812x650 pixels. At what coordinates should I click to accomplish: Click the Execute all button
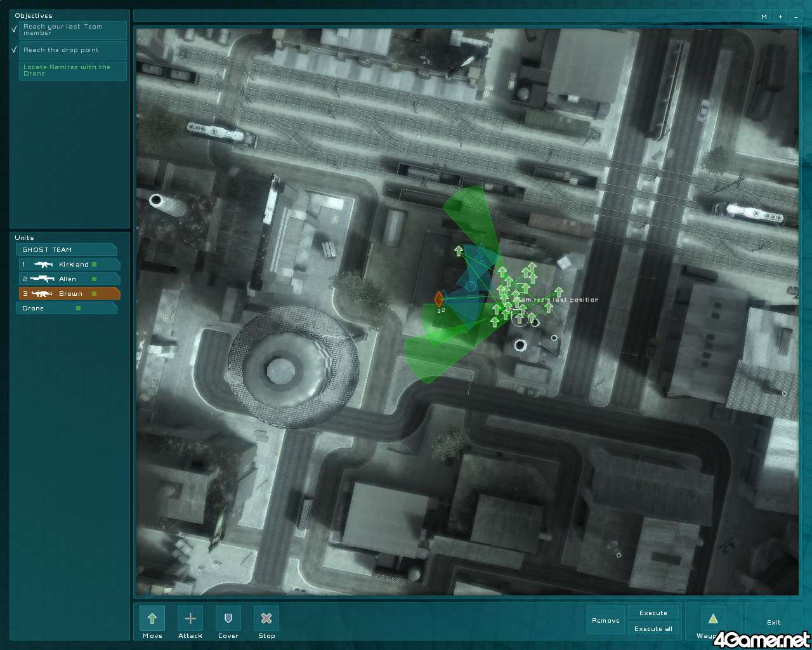[x=653, y=629]
